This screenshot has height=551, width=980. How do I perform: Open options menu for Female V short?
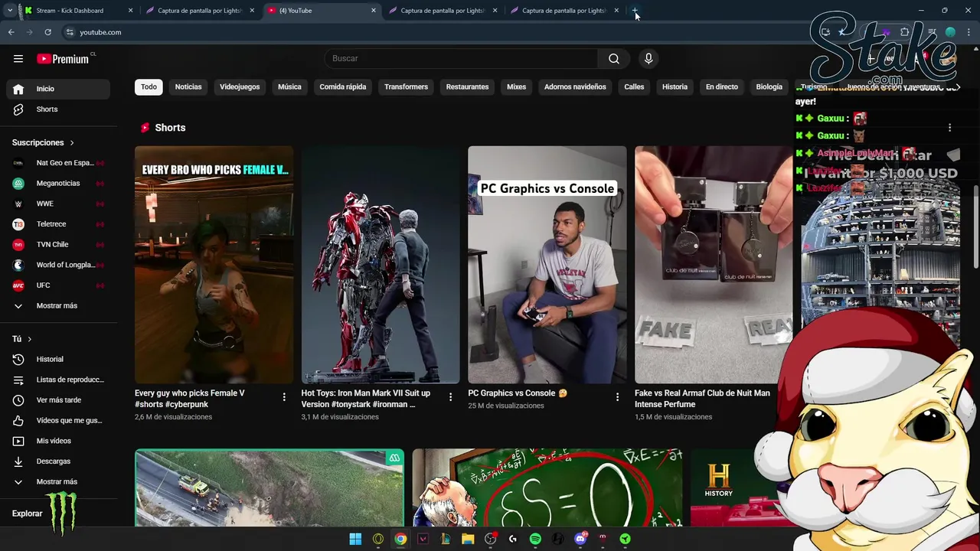[x=284, y=397]
